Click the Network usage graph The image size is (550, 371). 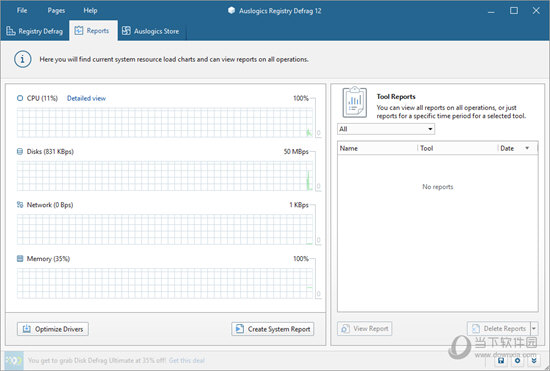(x=165, y=229)
